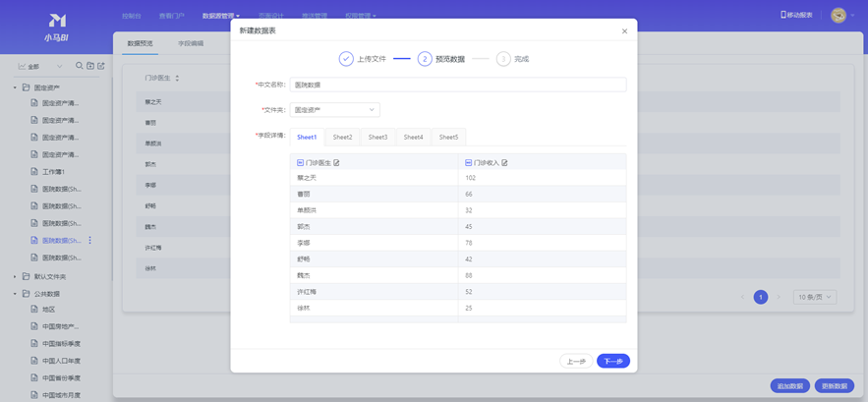Click the search icon in left sidebar
868x402 pixels.
80,66
